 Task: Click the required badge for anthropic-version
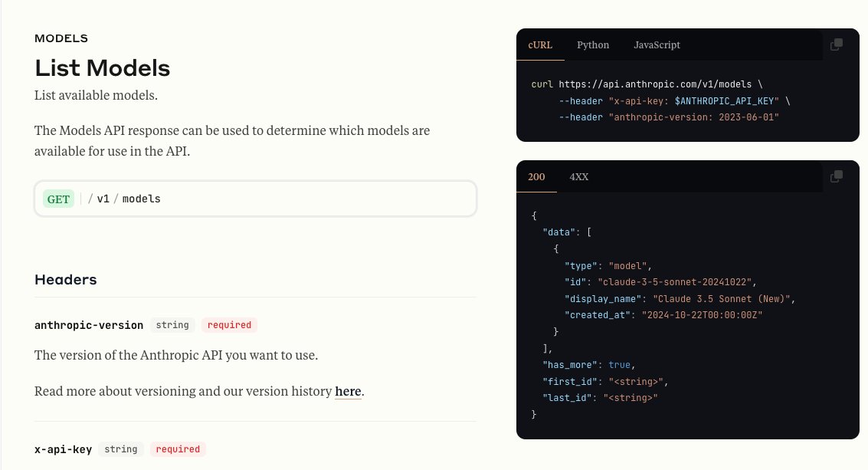click(229, 325)
